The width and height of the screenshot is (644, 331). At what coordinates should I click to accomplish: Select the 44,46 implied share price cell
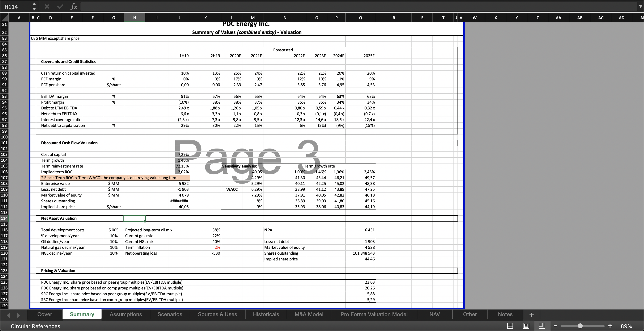[x=360, y=259]
